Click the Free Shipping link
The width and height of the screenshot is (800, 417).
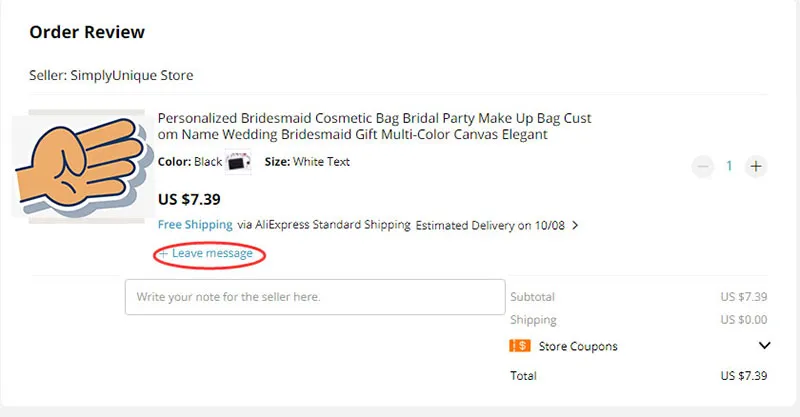coord(195,225)
